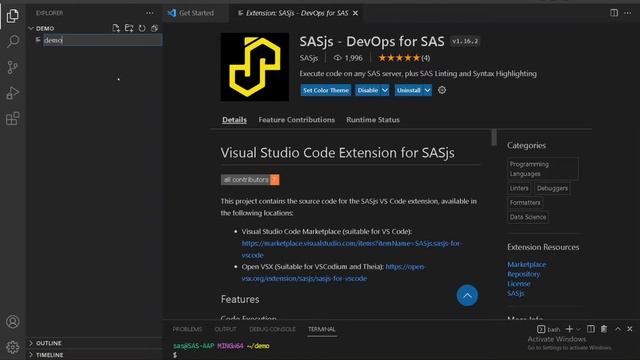Click the Set Color Theme button
Screen dimensions: 640x360
(x=326, y=90)
